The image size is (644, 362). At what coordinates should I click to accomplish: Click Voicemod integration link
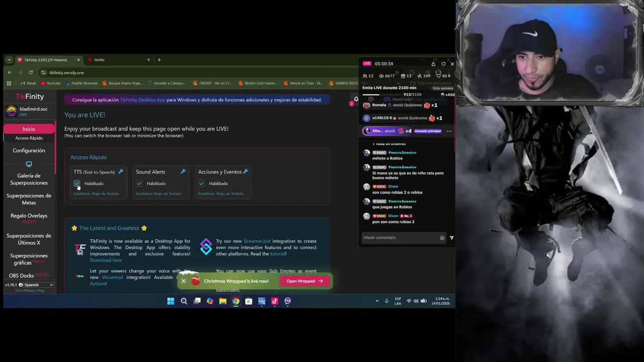[x=112, y=278]
